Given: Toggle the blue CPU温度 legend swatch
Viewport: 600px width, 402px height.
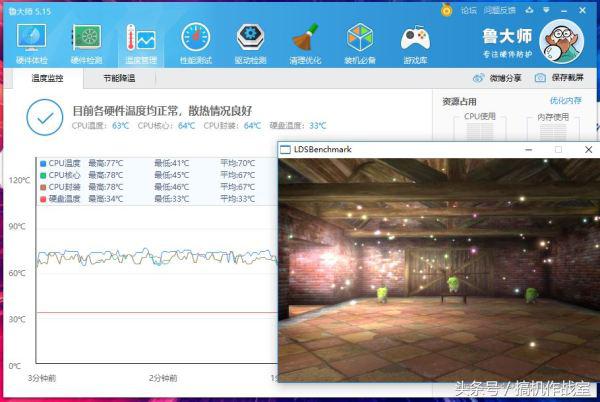Looking at the screenshot, I should 43,164.
